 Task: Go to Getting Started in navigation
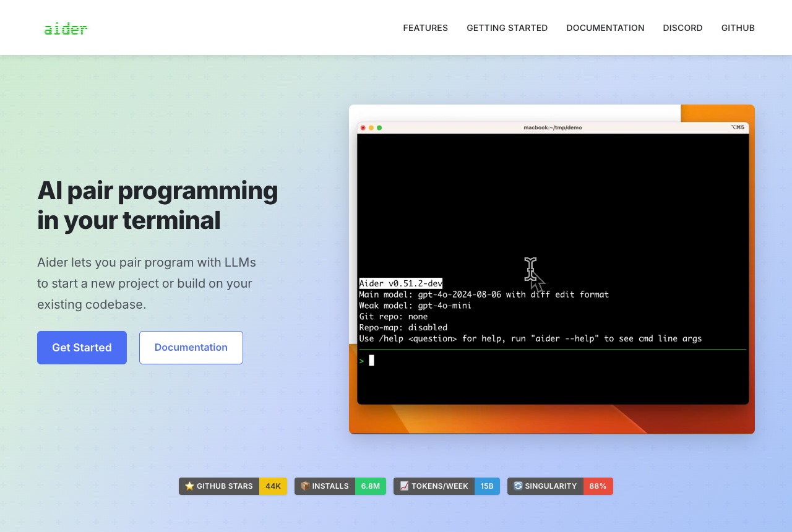(507, 28)
